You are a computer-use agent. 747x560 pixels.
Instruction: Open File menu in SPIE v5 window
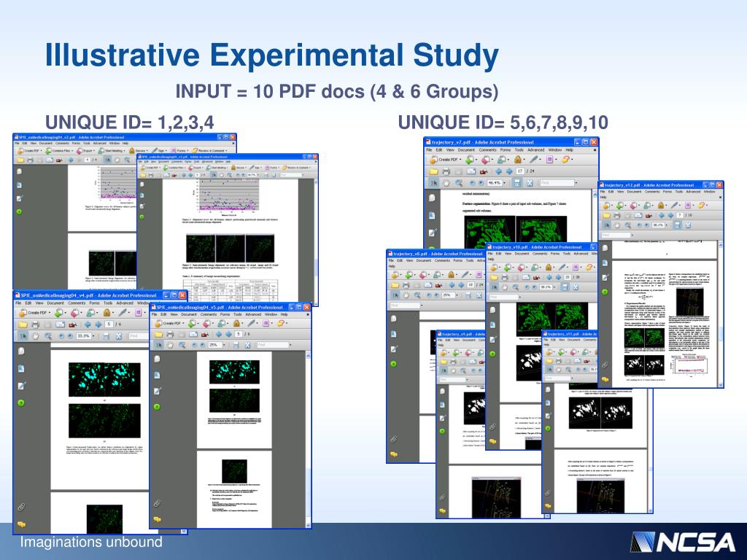pos(155,314)
